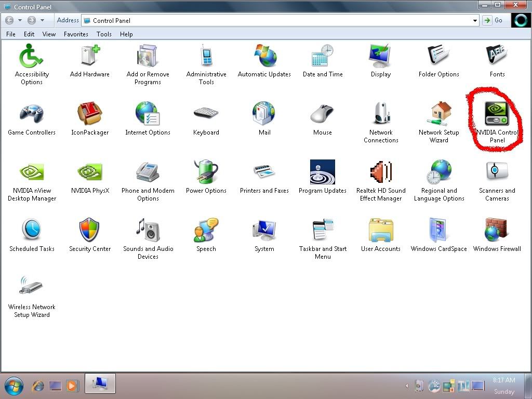The width and height of the screenshot is (532, 399).
Task: Open the Windows Start orb
Action: 14,386
